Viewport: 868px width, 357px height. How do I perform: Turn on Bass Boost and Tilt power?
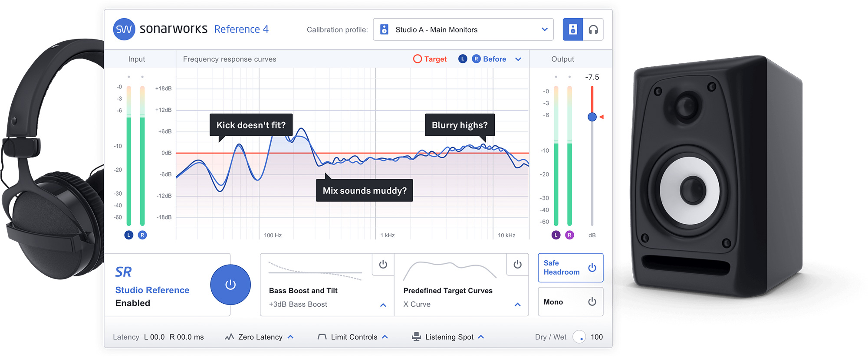(x=383, y=265)
